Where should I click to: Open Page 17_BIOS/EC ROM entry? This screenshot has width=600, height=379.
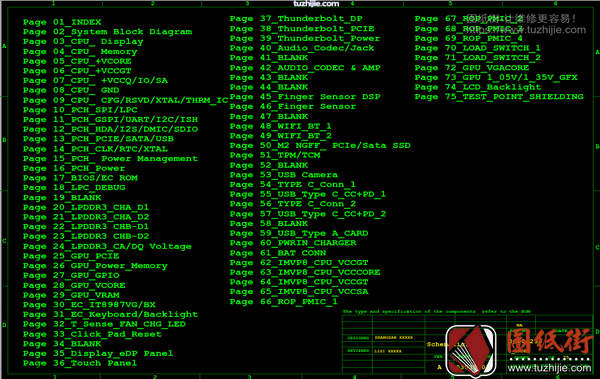[x=80, y=178]
